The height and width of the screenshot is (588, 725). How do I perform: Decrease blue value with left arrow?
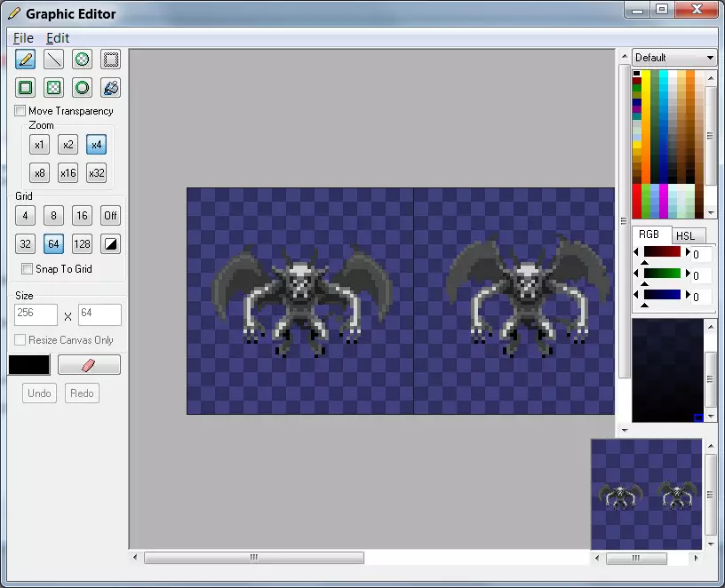coord(637,296)
